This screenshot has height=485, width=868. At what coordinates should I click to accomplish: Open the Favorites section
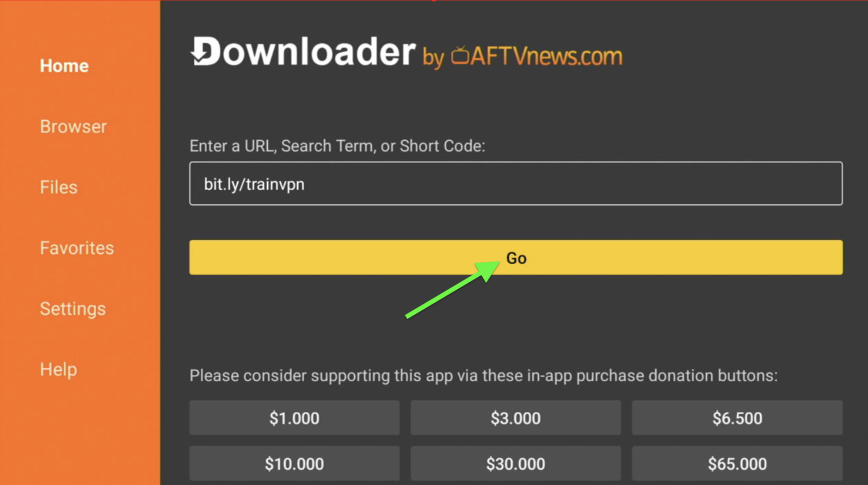[x=77, y=248]
